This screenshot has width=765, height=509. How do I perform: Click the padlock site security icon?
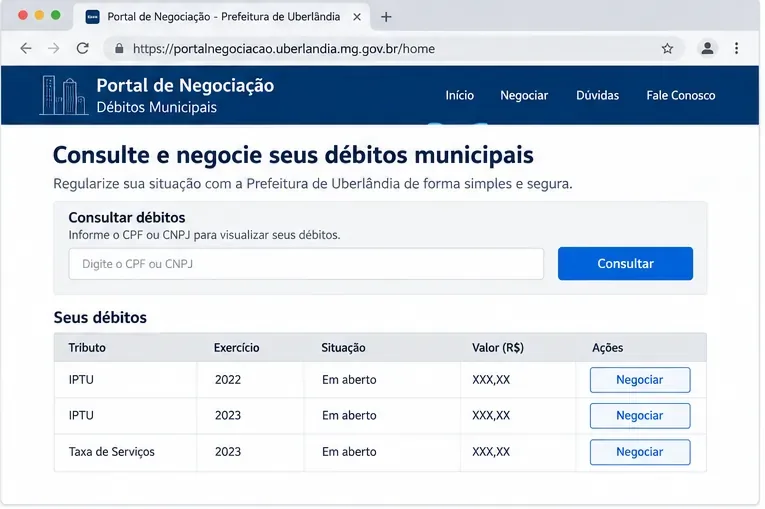tap(119, 48)
